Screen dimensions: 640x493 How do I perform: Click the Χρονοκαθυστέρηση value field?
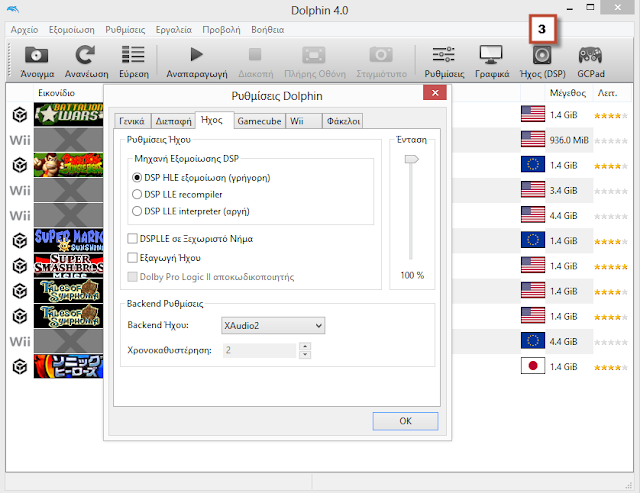(x=259, y=350)
